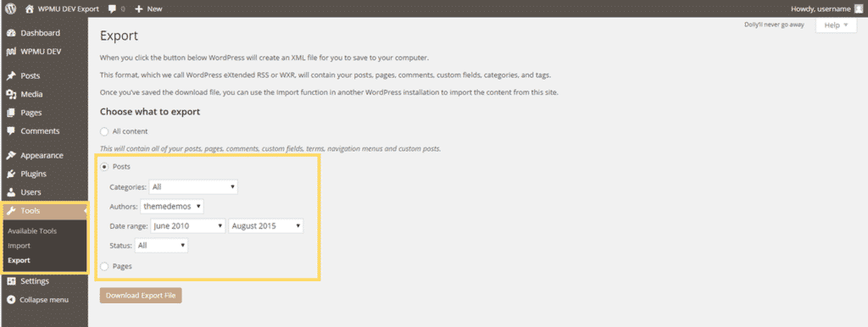The image size is (868, 327).
Task: Open the Authors dropdown showing themedemos
Action: (172, 207)
